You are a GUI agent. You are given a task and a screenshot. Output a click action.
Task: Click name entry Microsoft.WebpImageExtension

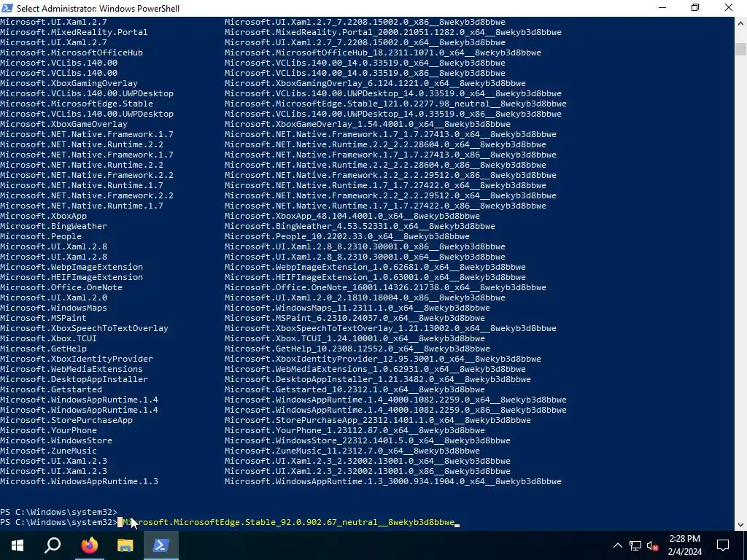tap(71, 267)
